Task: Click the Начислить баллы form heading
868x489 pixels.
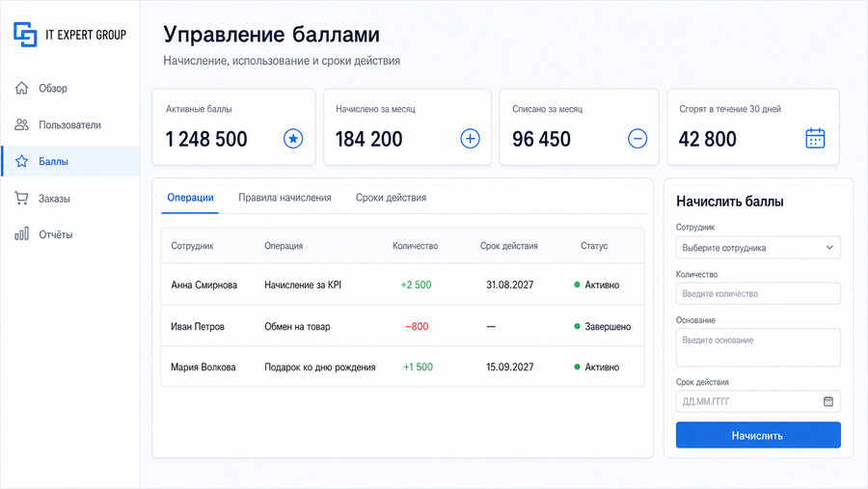Action: coord(730,202)
